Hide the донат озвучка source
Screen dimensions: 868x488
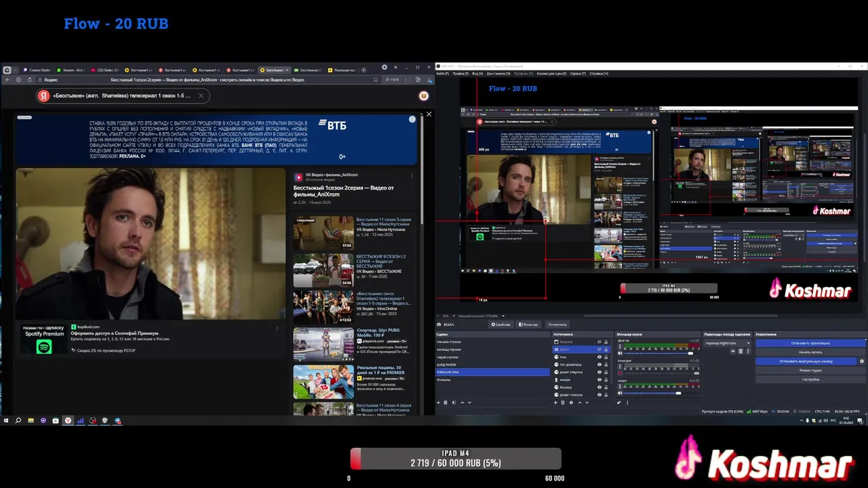(599, 372)
